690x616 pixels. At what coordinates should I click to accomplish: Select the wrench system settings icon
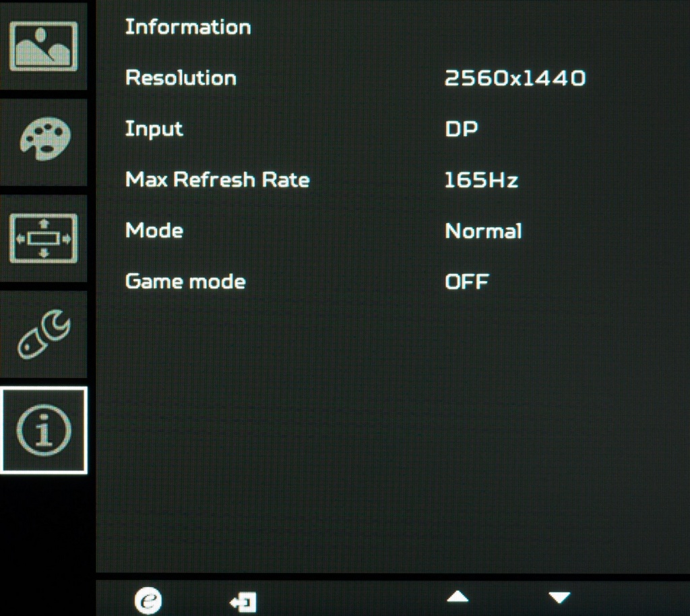[x=44, y=335]
